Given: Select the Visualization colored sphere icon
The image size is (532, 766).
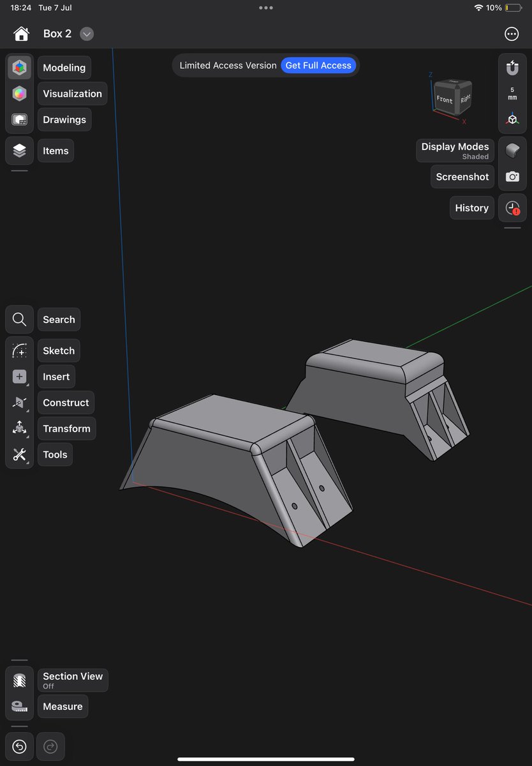Looking at the screenshot, I should 19,94.
